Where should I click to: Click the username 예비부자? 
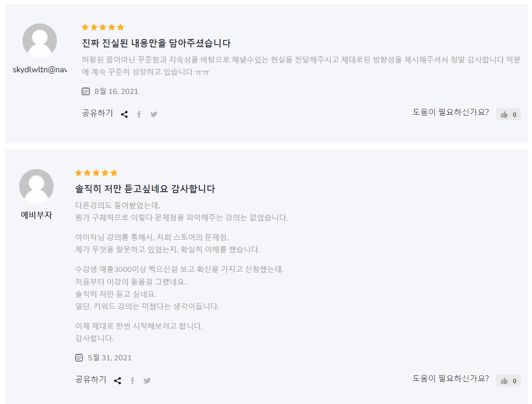[37, 215]
